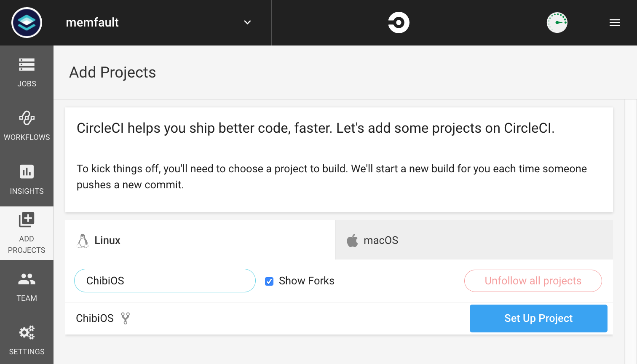Click the Show Forks label text
The image size is (637, 364).
tap(306, 281)
